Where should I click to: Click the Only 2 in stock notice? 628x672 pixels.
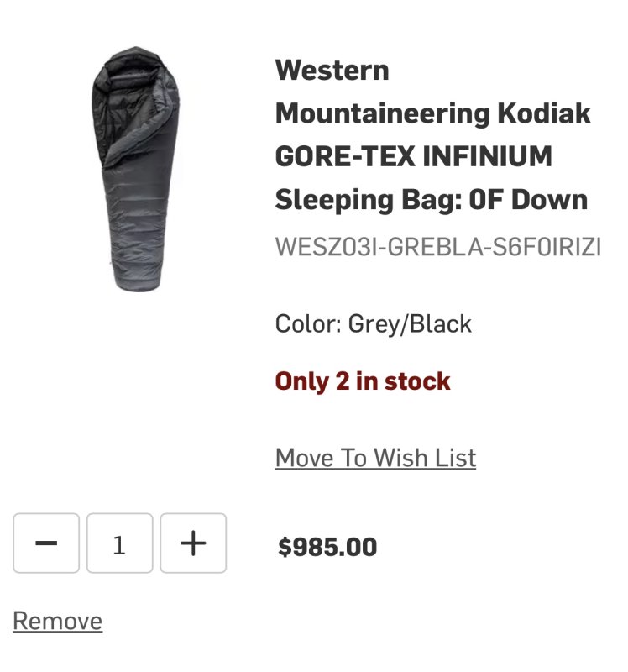[363, 381]
